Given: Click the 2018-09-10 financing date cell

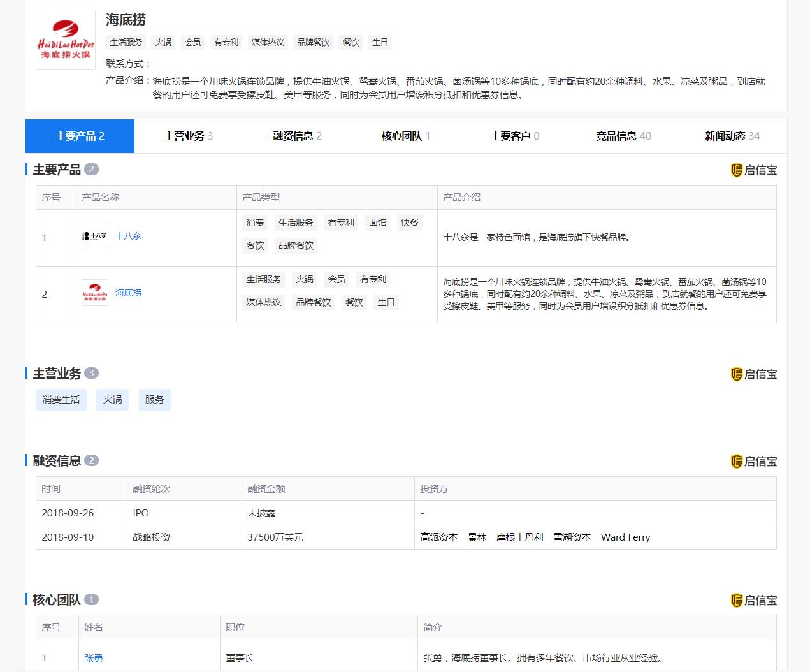Looking at the screenshot, I should pos(82,537).
